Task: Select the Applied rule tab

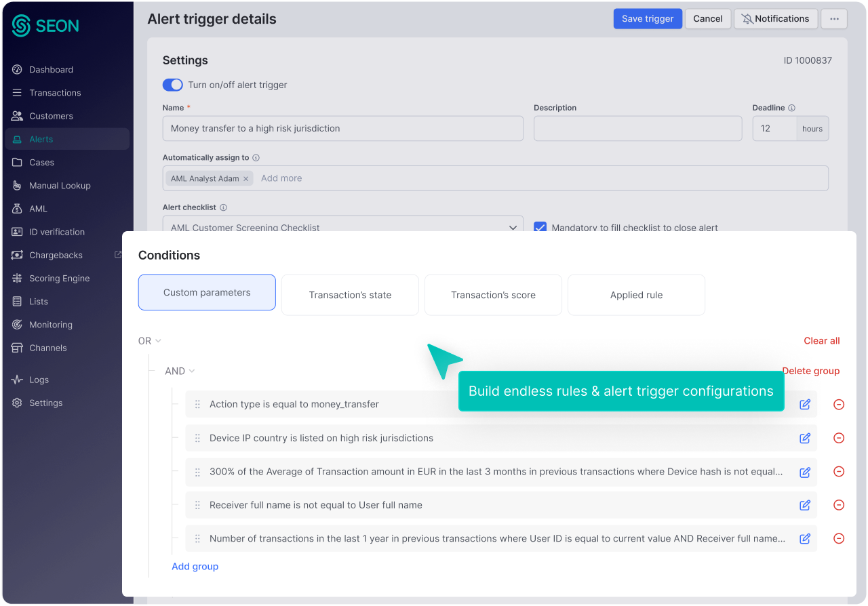Action: [636, 295]
